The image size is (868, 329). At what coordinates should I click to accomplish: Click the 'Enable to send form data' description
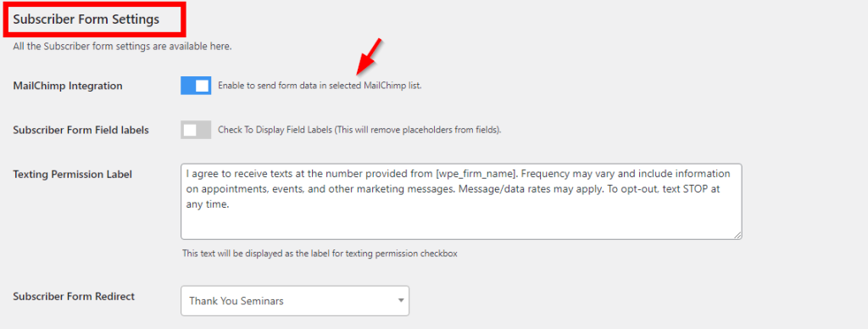320,86
